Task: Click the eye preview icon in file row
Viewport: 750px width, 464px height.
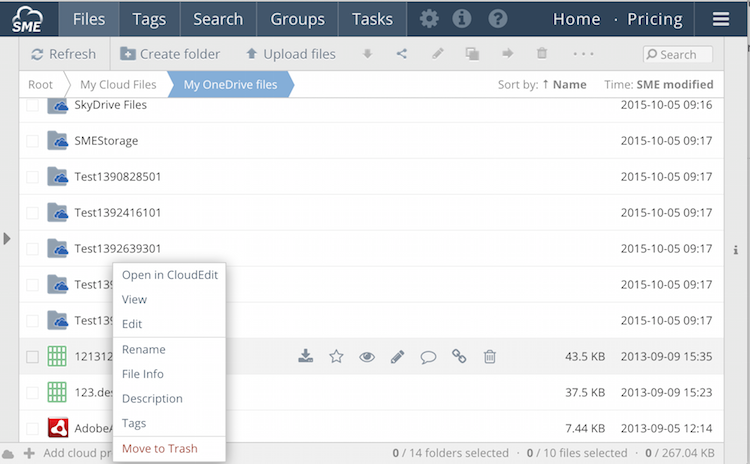Action: point(367,356)
